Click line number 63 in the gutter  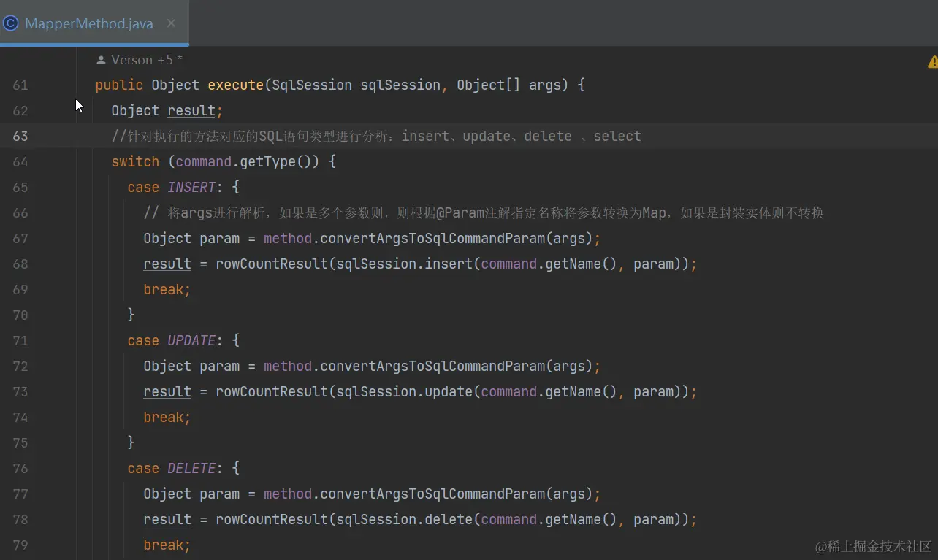(x=20, y=137)
